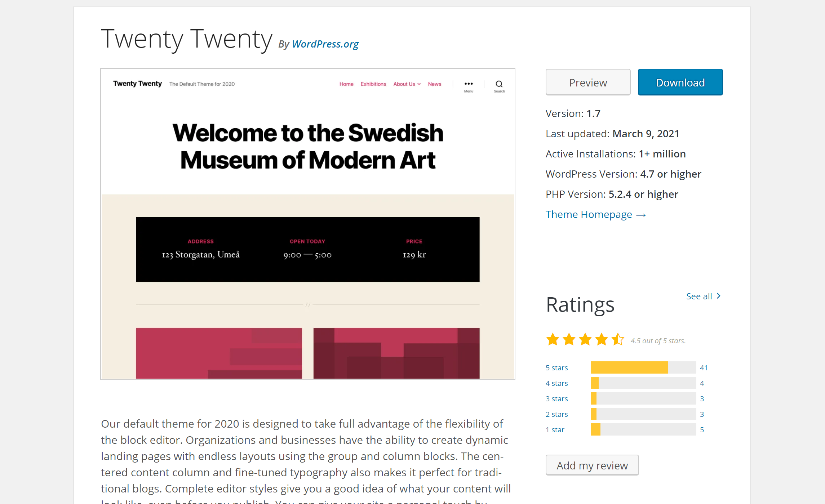The height and width of the screenshot is (504, 825).
Task: Click '9:00 — 5:00' opening hours in screenshot
Action: click(307, 255)
